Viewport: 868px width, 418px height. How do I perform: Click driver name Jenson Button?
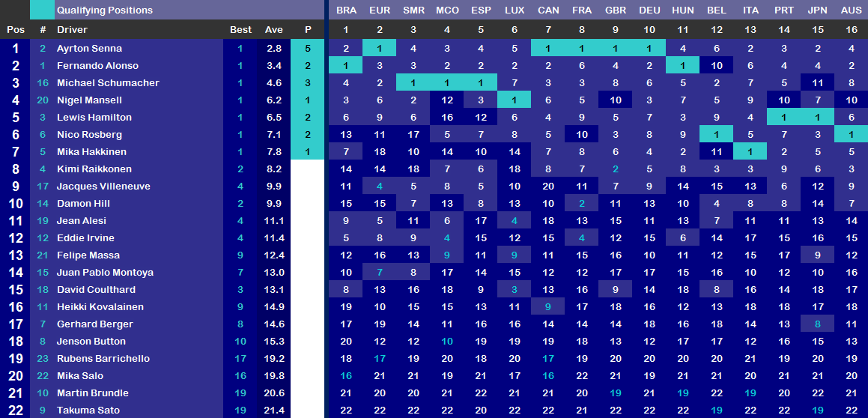91,341
